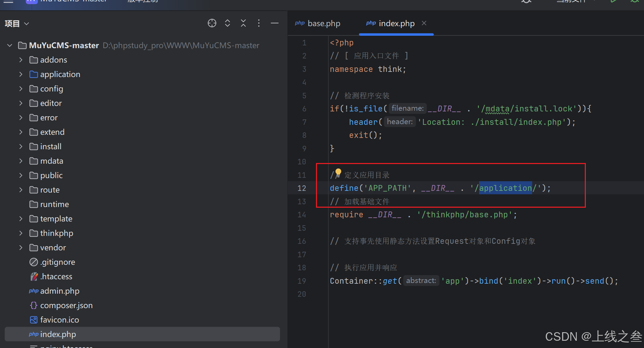644x348 pixels.
Task: Open the 项目 view dropdown
Action: tap(17, 23)
